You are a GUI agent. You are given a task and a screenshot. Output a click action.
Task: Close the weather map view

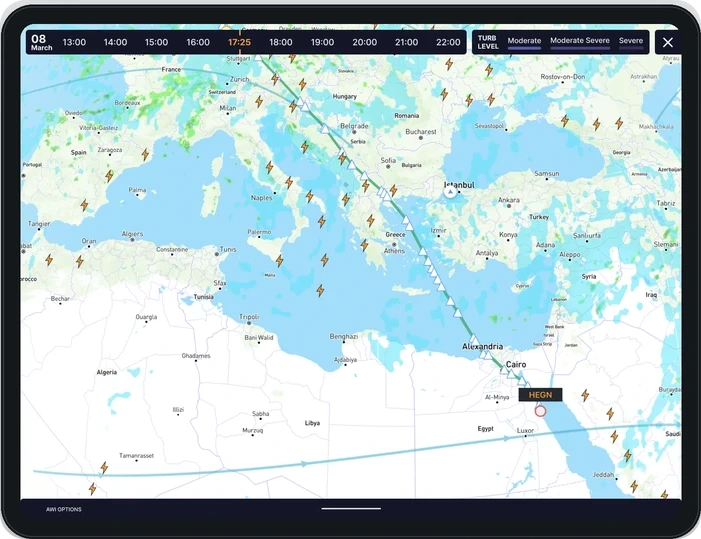pyautogui.click(x=668, y=42)
